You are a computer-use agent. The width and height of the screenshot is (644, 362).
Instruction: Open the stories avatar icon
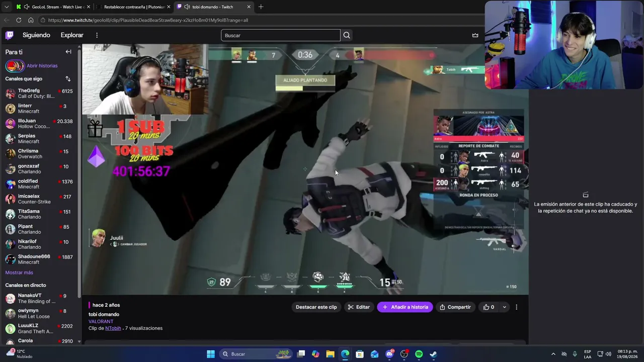click(15, 66)
